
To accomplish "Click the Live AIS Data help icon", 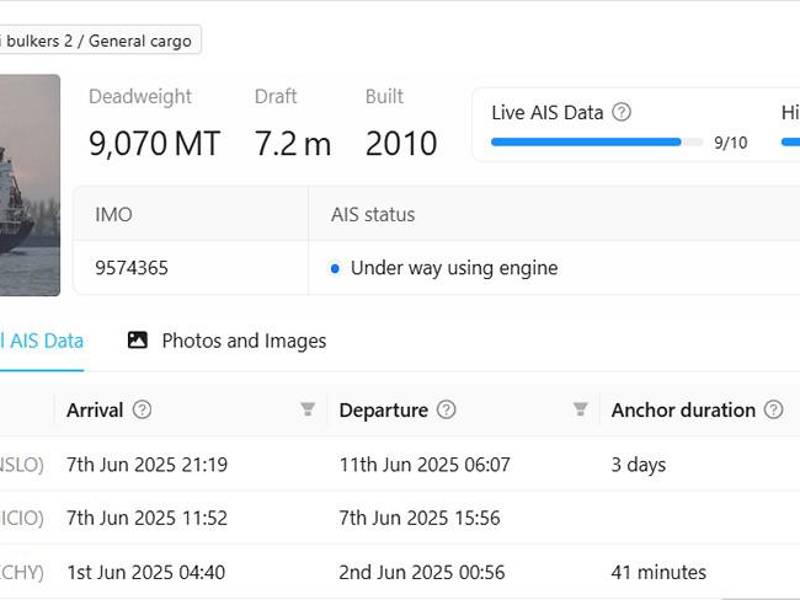I will (x=621, y=112).
